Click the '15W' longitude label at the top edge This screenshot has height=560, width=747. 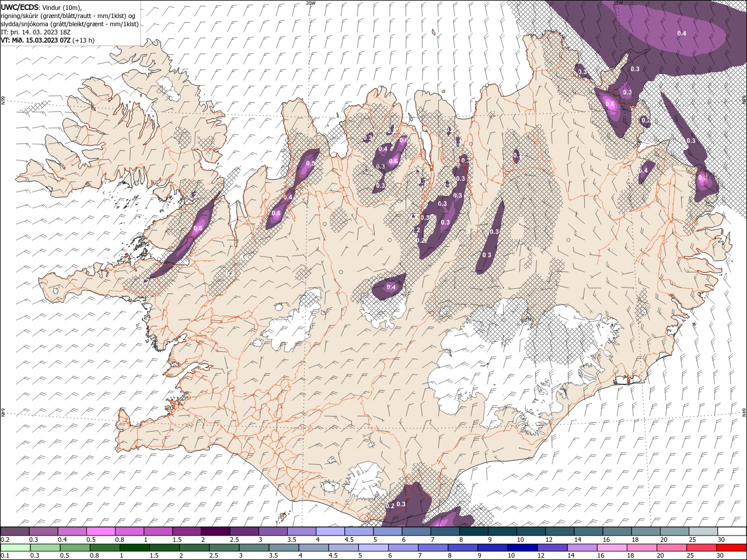619,3
